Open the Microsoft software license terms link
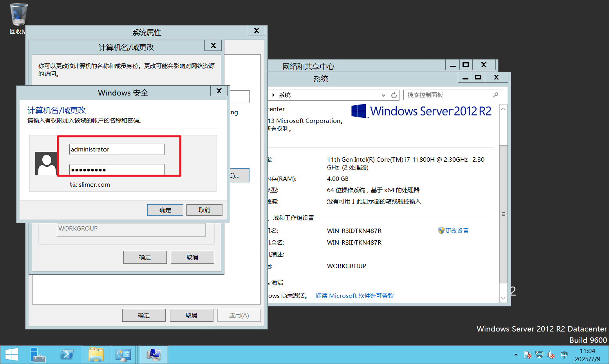The image size is (609, 364). pyautogui.click(x=354, y=296)
